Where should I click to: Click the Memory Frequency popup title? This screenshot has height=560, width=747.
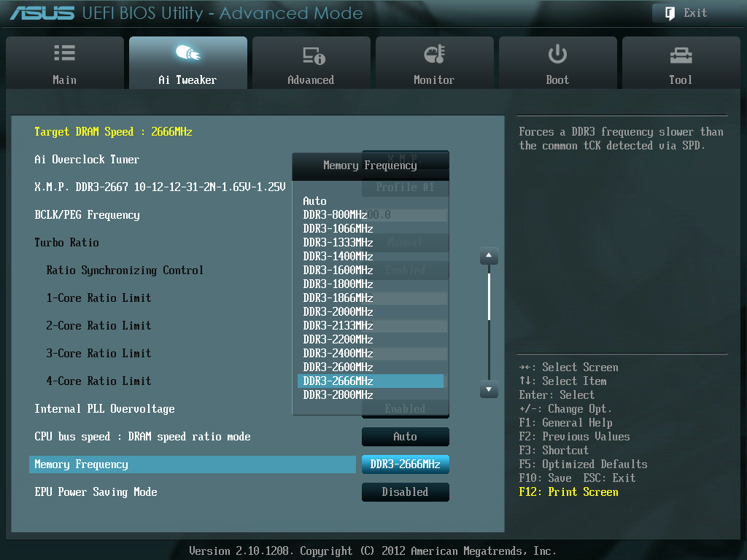(x=370, y=166)
